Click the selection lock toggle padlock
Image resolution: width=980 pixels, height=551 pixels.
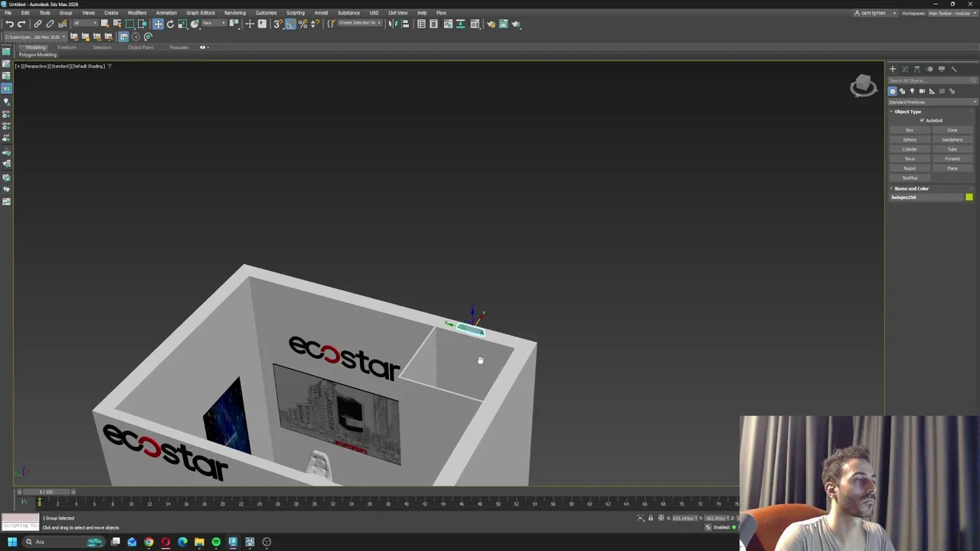tap(650, 518)
